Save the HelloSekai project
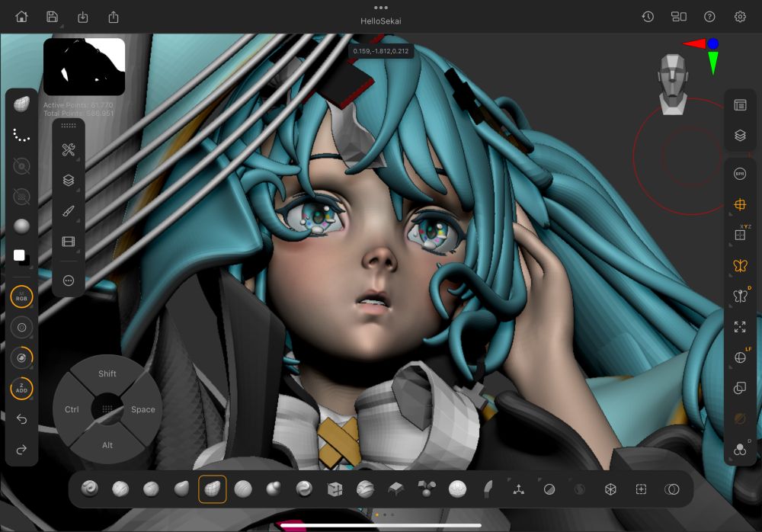This screenshot has height=532, width=762. [x=52, y=17]
